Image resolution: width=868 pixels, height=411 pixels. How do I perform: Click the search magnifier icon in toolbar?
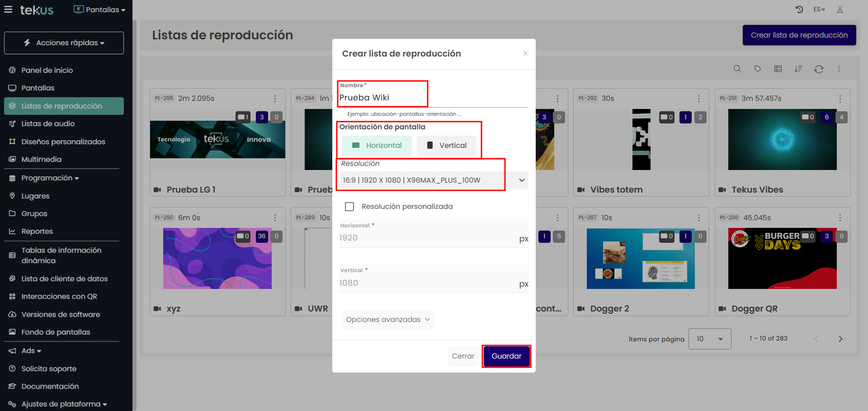click(737, 69)
